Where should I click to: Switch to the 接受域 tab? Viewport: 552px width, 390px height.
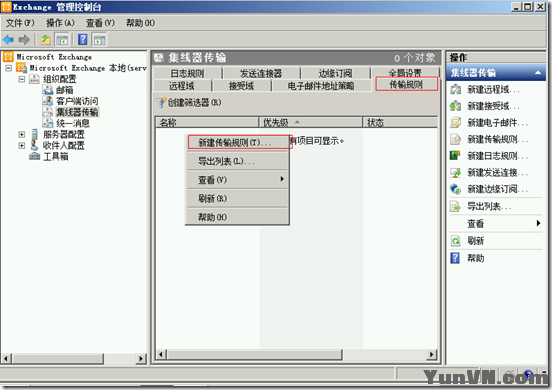pyautogui.click(x=241, y=86)
